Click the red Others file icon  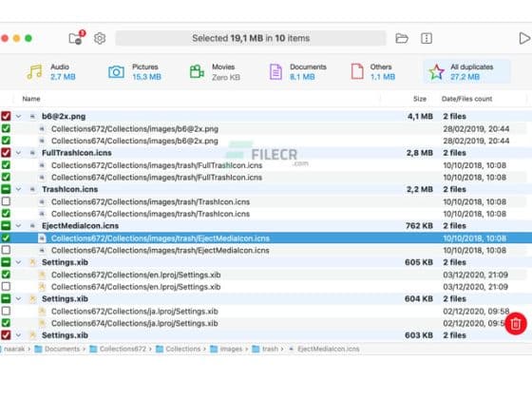point(357,71)
